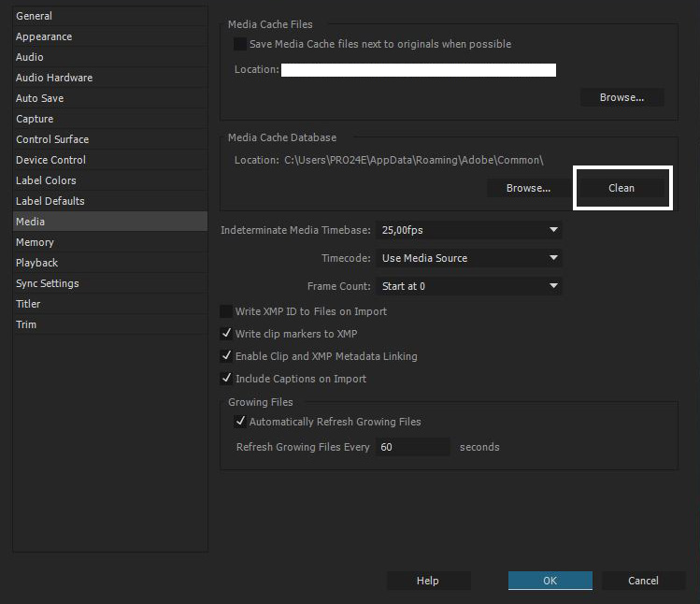The width and height of the screenshot is (700, 604).
Task: Toggle Include Captions on Import checkbox
Action: point(226,379)
